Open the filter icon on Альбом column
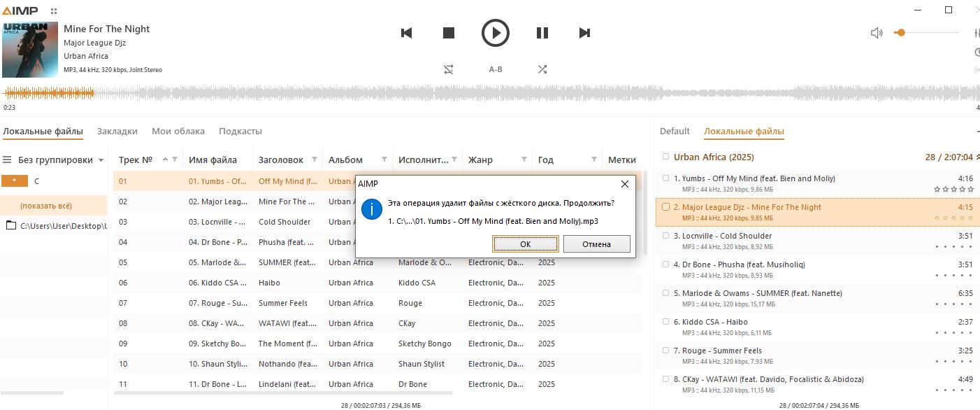The width and height of the screenshot is (980, 410). click(x=384, y=160)
